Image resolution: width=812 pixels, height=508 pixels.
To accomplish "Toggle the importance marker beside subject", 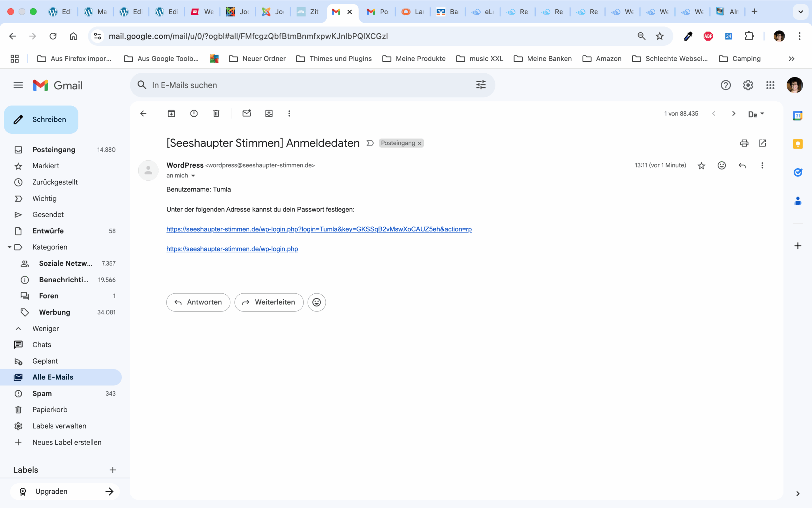I will (x=370, y=143).
